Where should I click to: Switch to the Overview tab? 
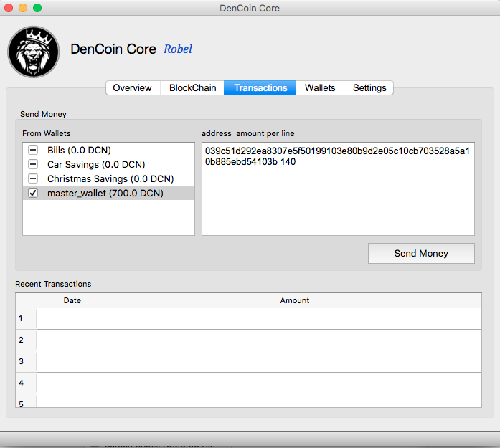click(132, 88)
